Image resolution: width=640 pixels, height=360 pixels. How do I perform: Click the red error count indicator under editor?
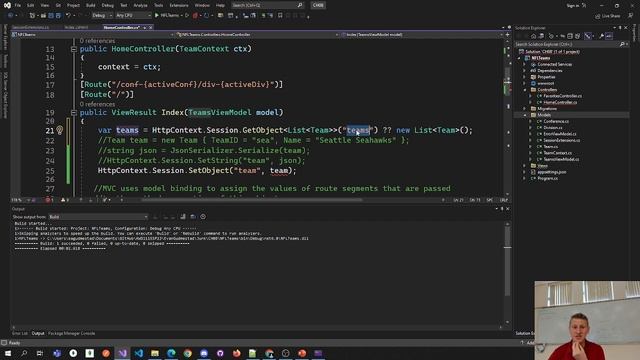(49, 200)
